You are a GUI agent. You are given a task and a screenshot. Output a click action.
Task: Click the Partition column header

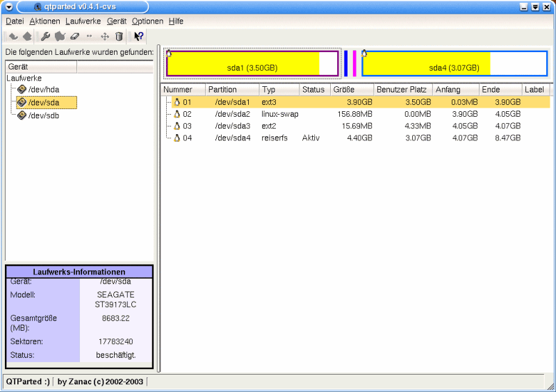pyautogui.click(x=232, y=90)
